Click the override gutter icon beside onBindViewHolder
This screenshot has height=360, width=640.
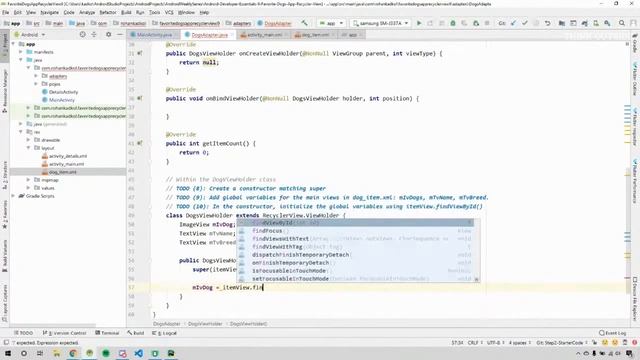click(x=140, y=98)
